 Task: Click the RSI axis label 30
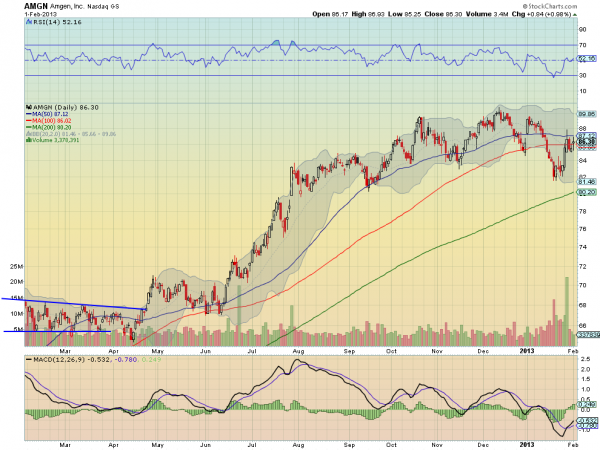(583, 75)
